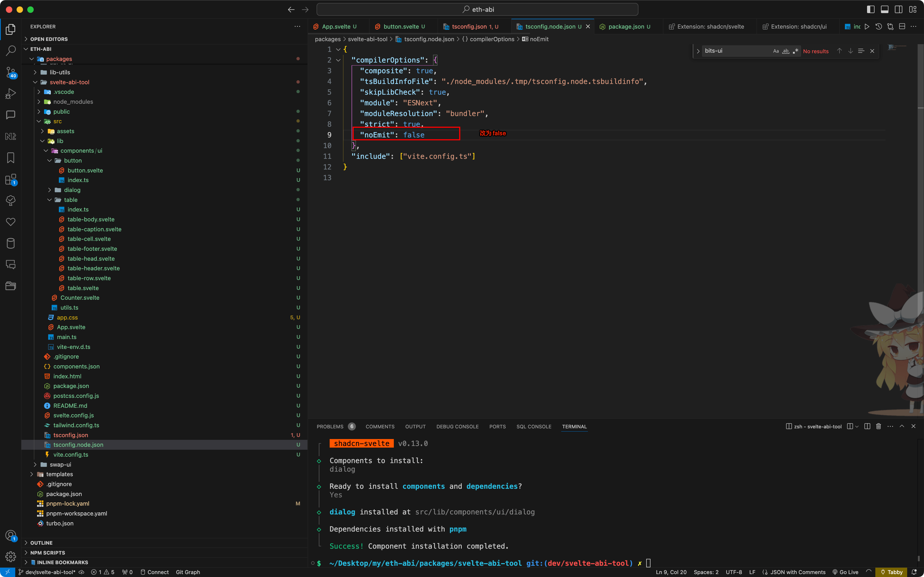Viewport: 924px width, 577px height.
Task: Go back with the navigation arrow
Action: pos(291,10)
